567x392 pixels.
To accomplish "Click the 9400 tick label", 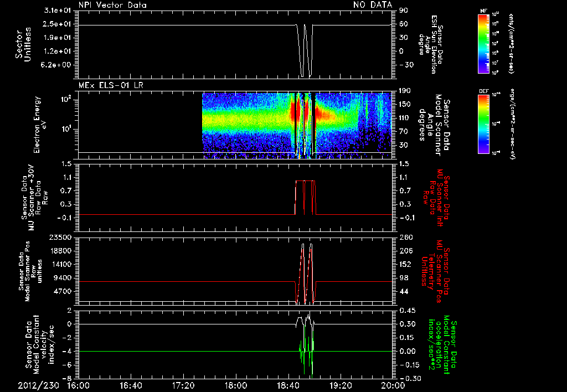I will [x=63, y=278].
